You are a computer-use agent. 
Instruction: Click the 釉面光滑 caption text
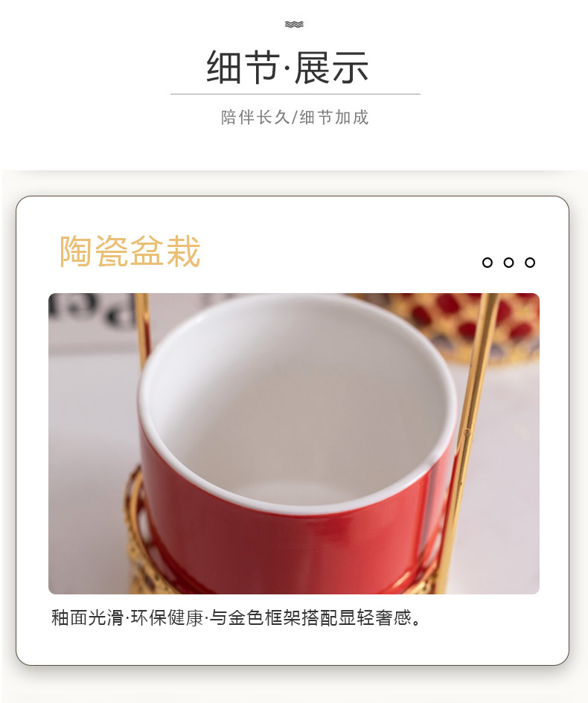coord(88,617)
